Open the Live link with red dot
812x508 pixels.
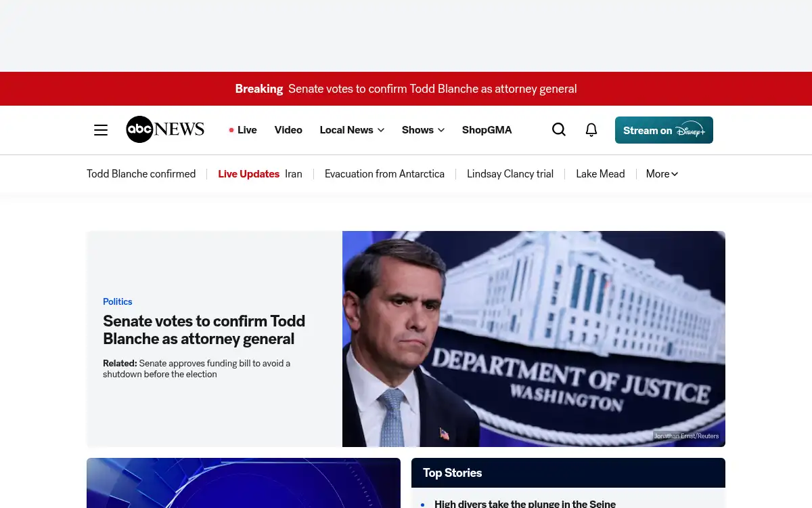tap(243, 130)
